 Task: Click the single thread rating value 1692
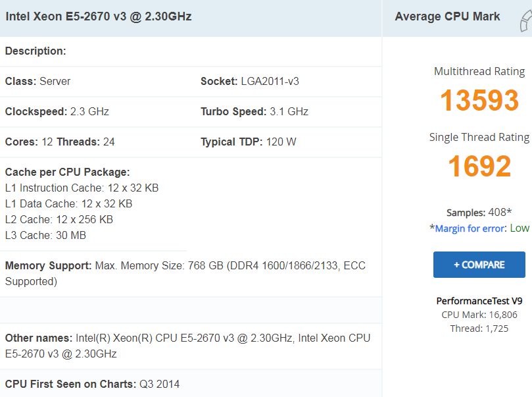tap(479, 166)
